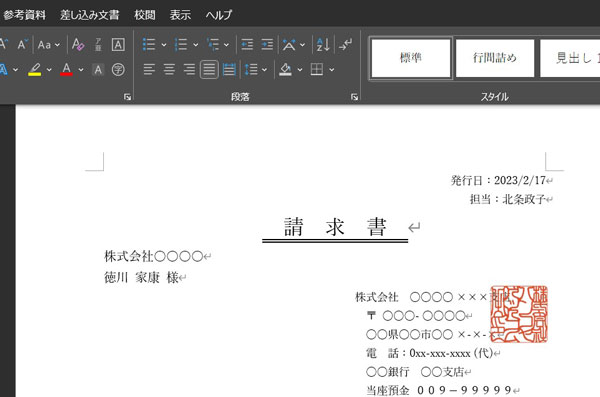Open the ヘルプ tab

coord(218,15)
